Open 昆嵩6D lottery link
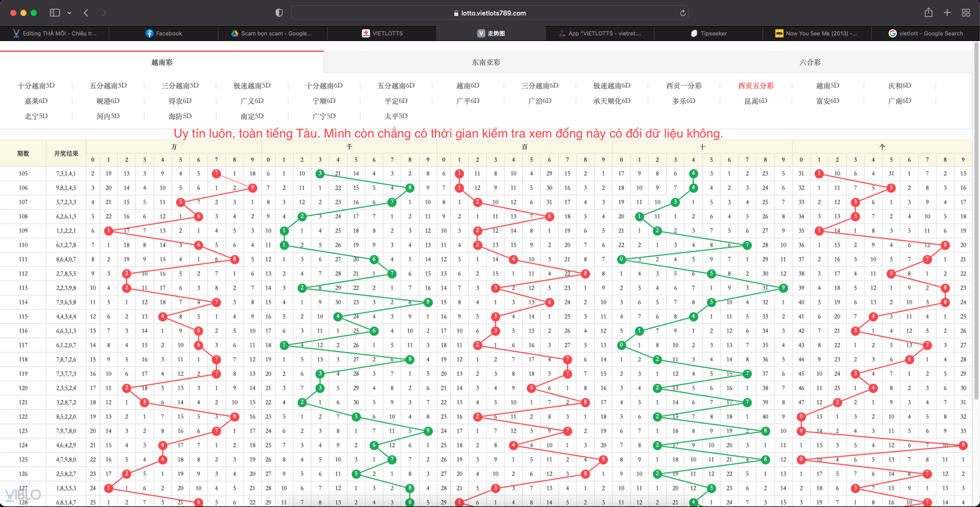Viewport: 980px width, 507px height. (x=755, y=101)
